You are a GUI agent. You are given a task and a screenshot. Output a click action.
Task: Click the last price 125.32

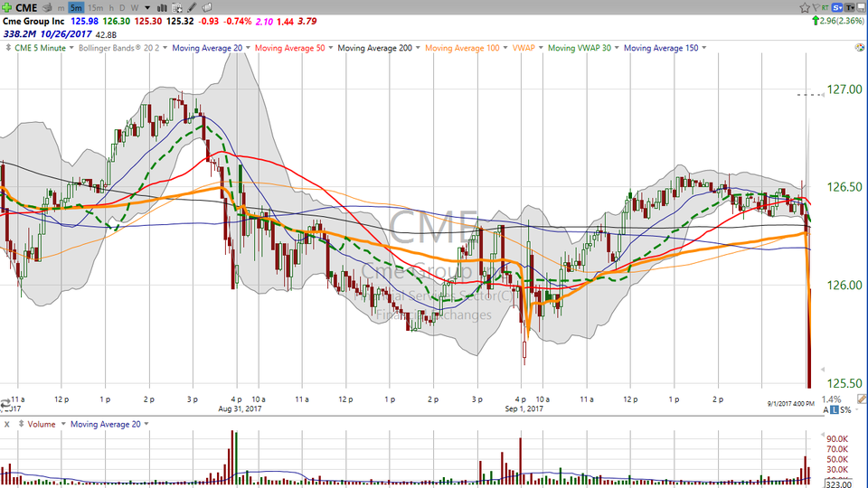coord(180,21)
